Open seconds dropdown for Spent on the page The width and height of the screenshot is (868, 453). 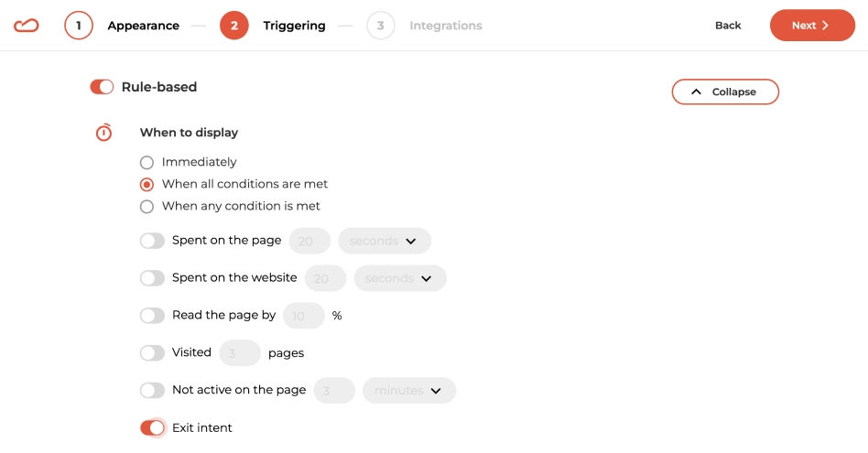click(x=385, y=241)
